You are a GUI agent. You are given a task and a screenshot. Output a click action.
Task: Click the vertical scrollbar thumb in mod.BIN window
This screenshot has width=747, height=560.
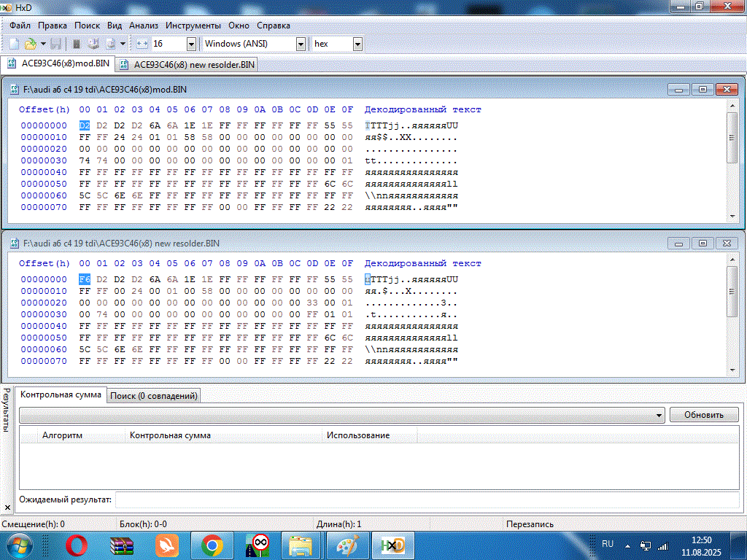(732, 138)
